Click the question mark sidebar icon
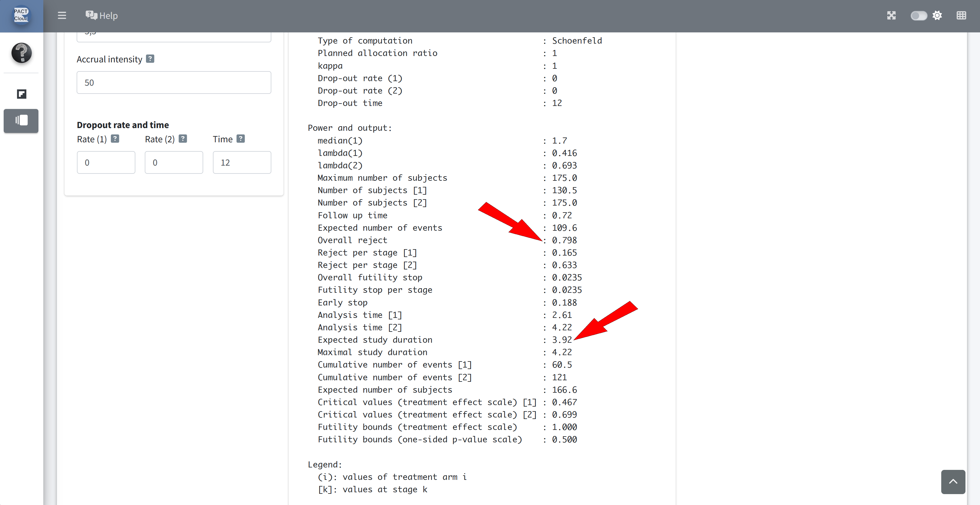 coord(21,52)
